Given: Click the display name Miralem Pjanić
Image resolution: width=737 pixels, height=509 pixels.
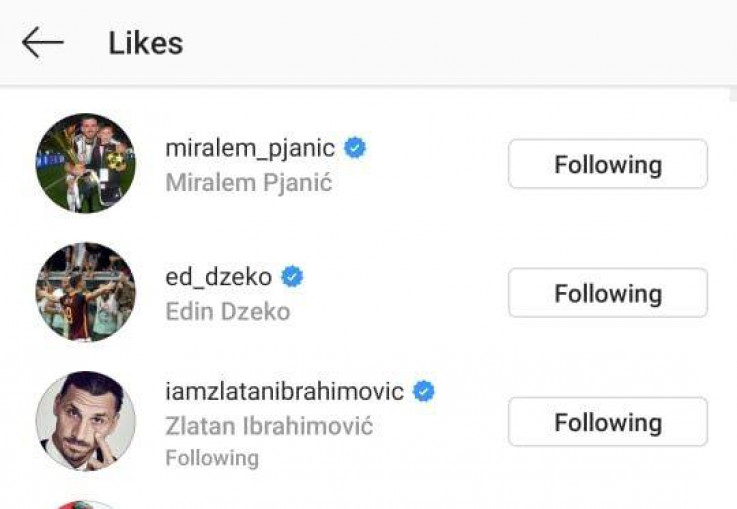Looking at the screenshot, I should point(248,183).
